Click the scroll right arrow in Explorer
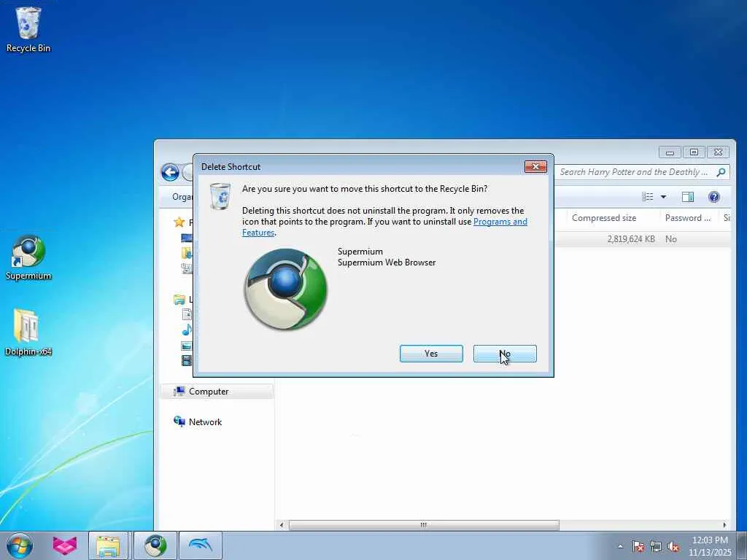 (724, 525)
